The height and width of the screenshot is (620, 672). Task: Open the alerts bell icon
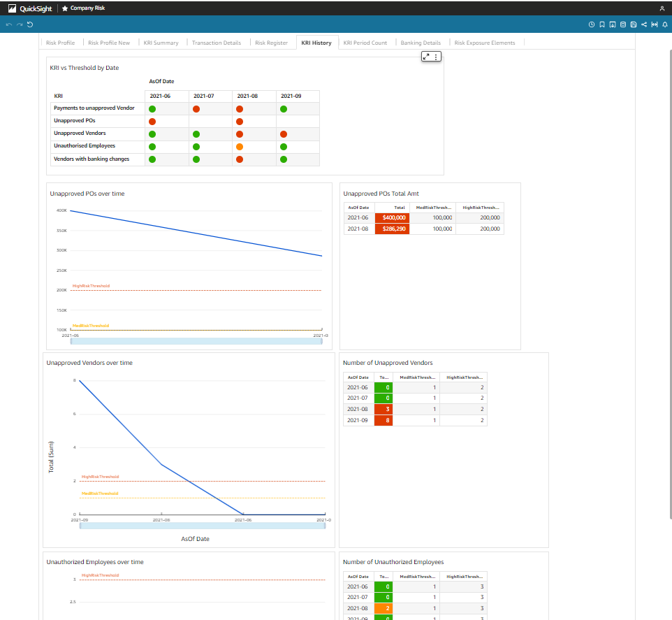pos(664,24)
